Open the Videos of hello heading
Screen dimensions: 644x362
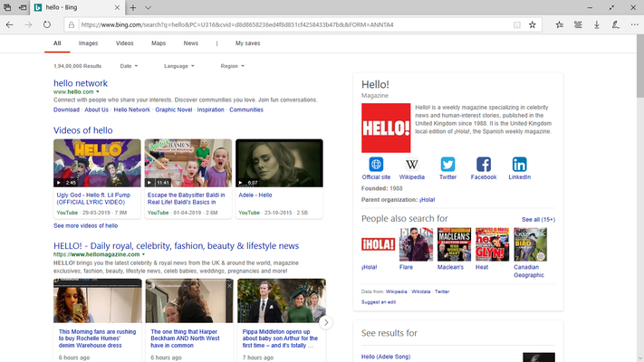coord(83,130)
